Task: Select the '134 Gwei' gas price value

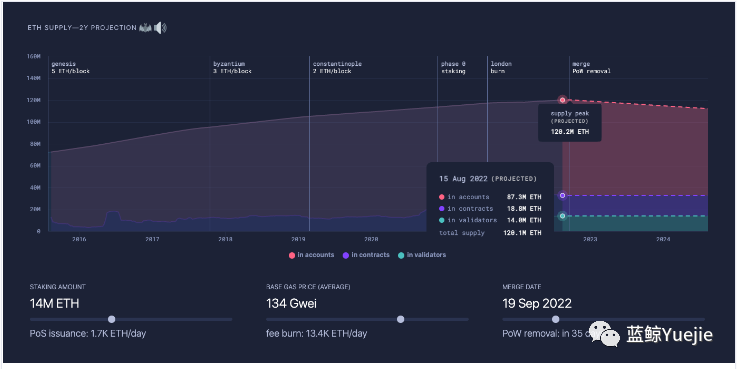Action: 291,304
